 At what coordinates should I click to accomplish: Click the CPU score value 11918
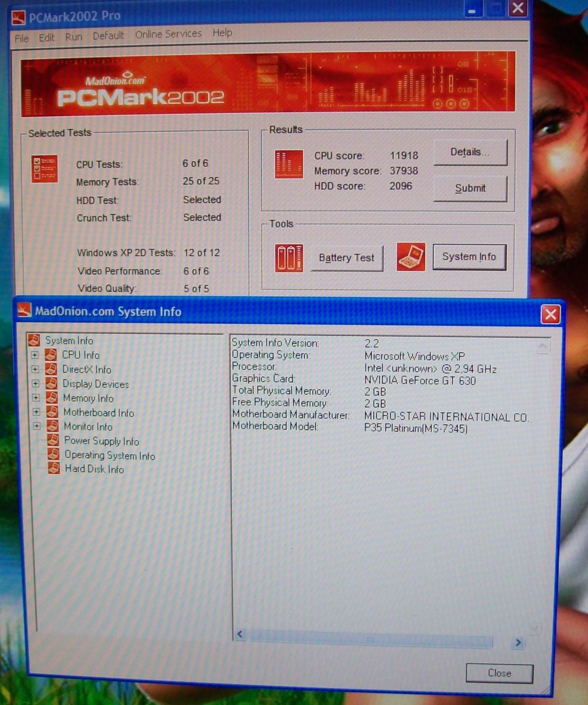(404, 155)
